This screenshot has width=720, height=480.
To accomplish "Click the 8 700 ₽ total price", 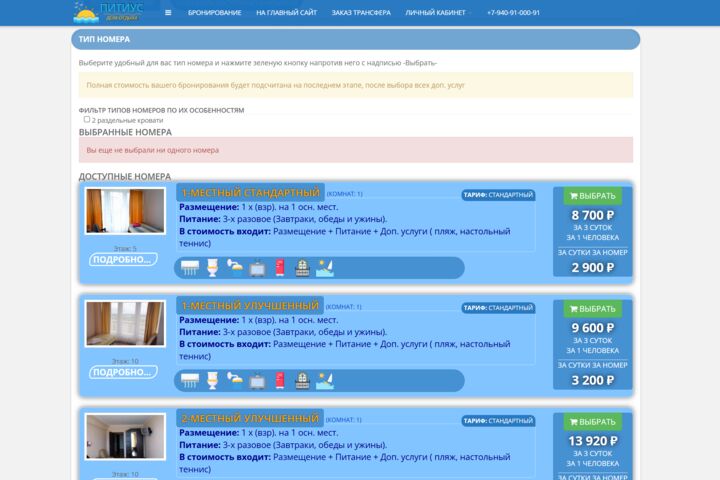I will (592, 215).
